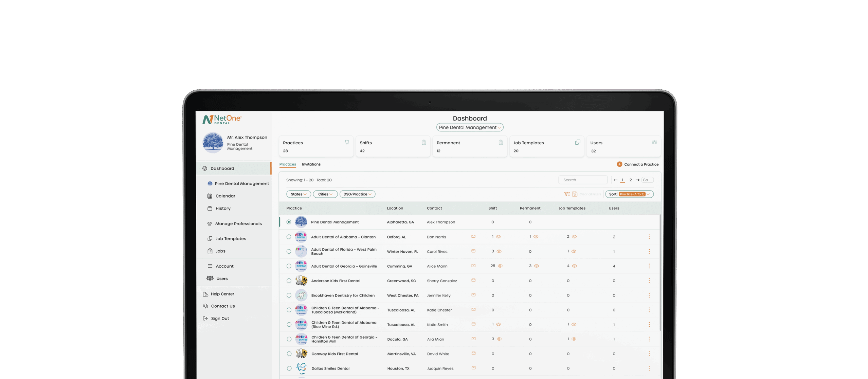Image resolution: width=868 pixels, height=379 pixels.
Task: Switch to the Practices tab
Action: 287,164
